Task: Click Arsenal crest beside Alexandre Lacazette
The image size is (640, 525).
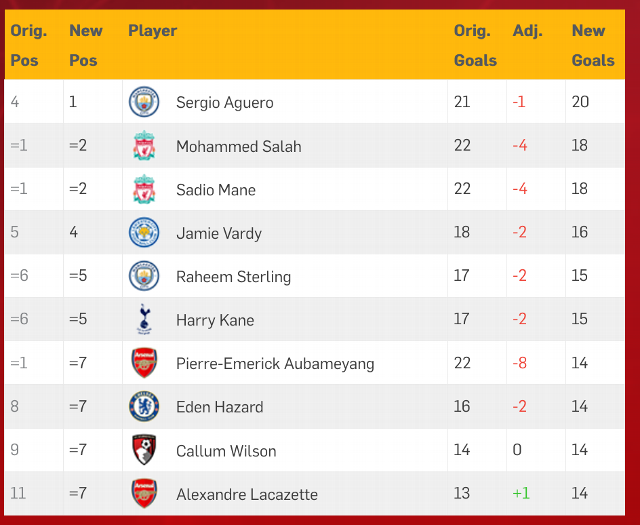Action: coord(144,493)
